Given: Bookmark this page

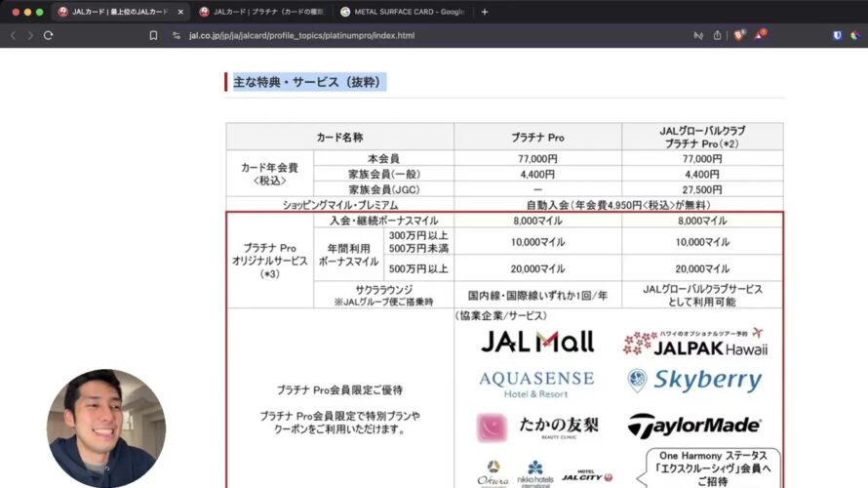Looking at the screenshot, I should click(153, 35).
